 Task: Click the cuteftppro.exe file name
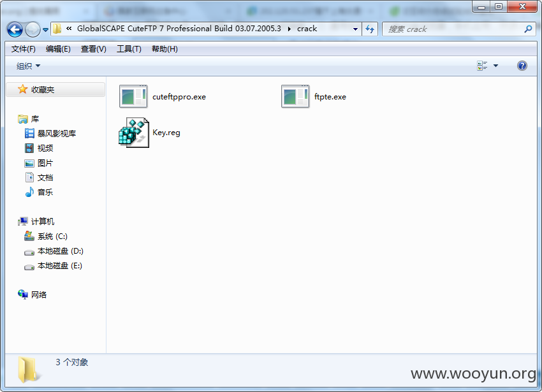point(179,97)
